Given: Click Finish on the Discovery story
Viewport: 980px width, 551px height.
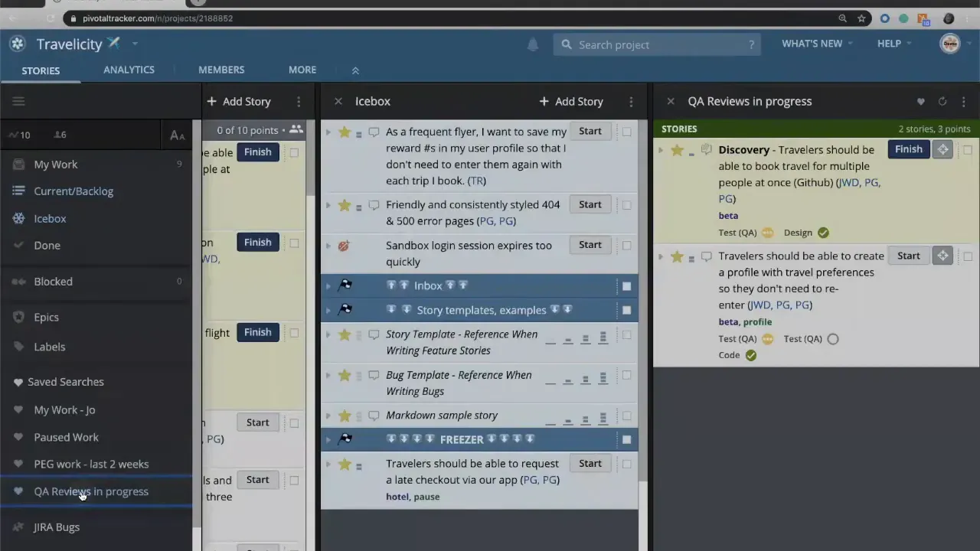Looking at the screenshot, I should click(x=908, y=148).
